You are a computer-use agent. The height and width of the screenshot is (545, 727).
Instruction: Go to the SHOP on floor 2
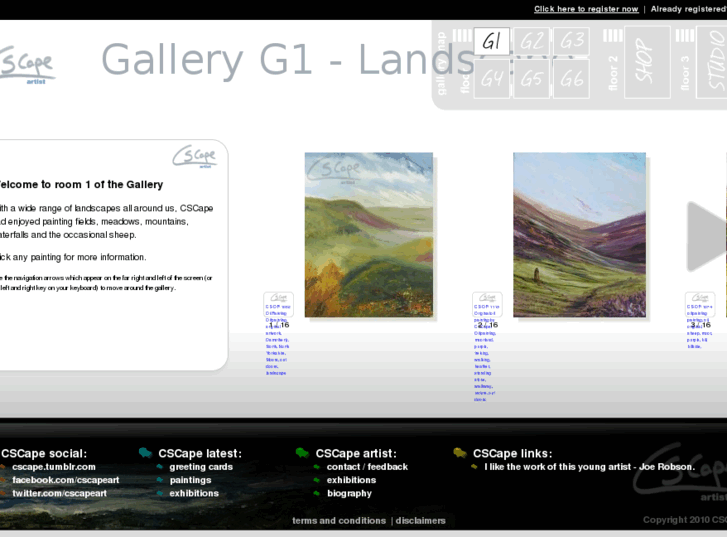point(647,62)
